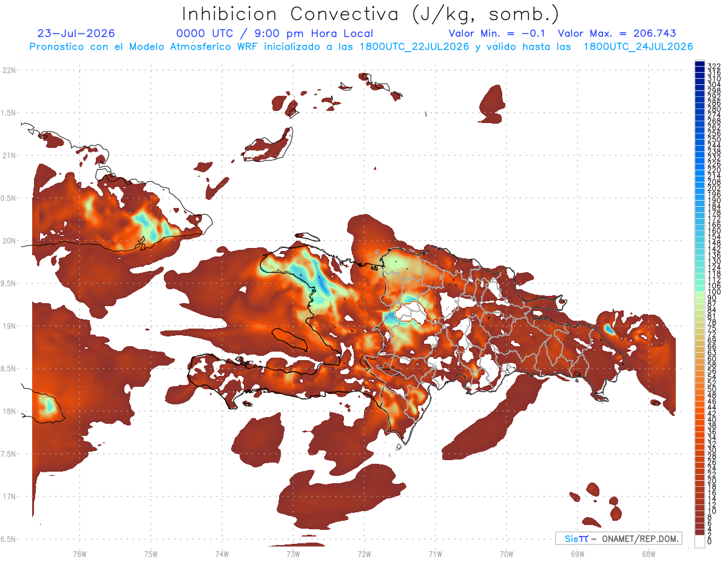The image size is (728, 562).
Task: Click the '1.5N' latitude label
Action: coord(9,113)
